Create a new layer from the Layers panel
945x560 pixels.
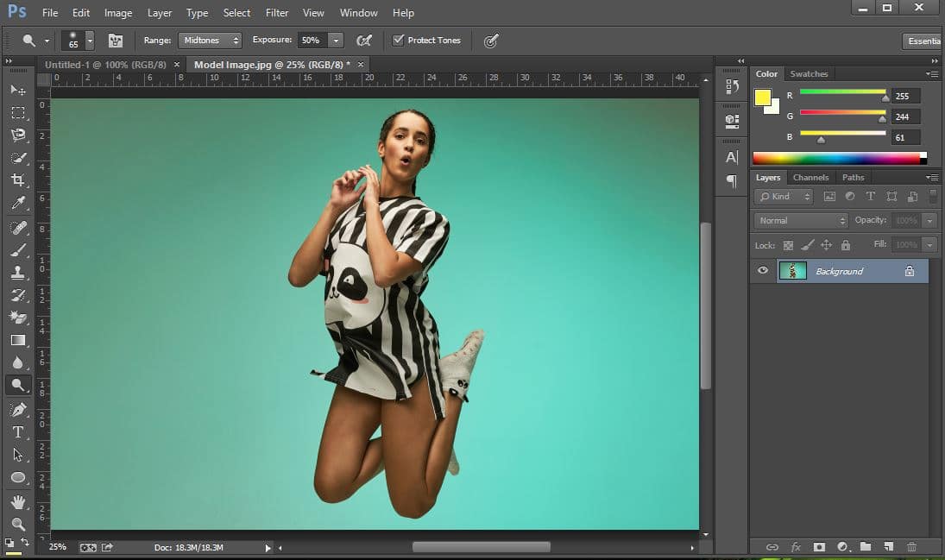click(x=889, y=547)
